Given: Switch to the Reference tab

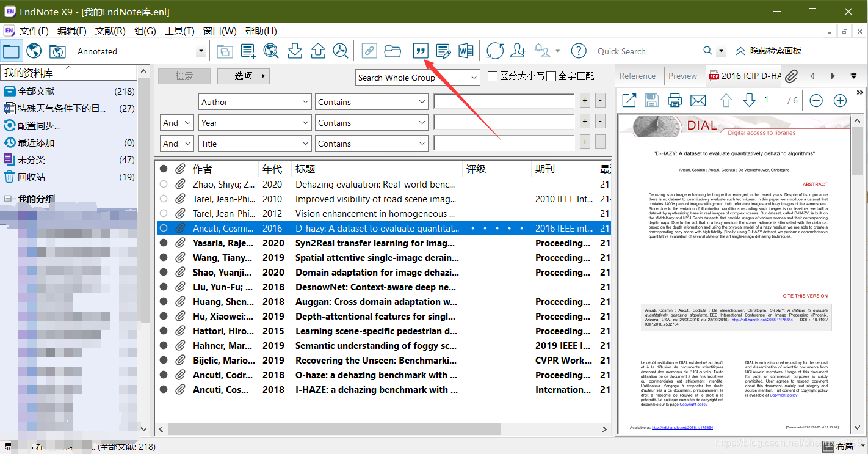Looking at the screenshot, I should point(637,76).
